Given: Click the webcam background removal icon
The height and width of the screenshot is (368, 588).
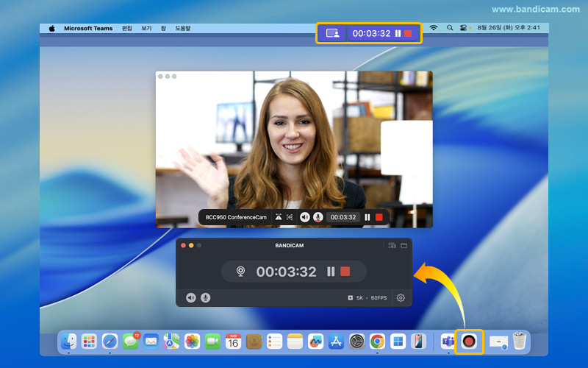Looking at the screenshot, I should coord(279,217).
